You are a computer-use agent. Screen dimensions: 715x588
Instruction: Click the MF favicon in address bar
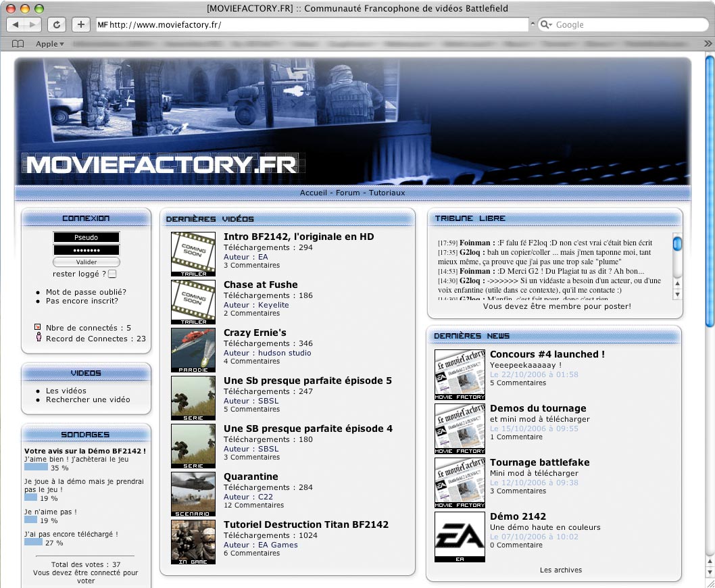coord(103,24)
